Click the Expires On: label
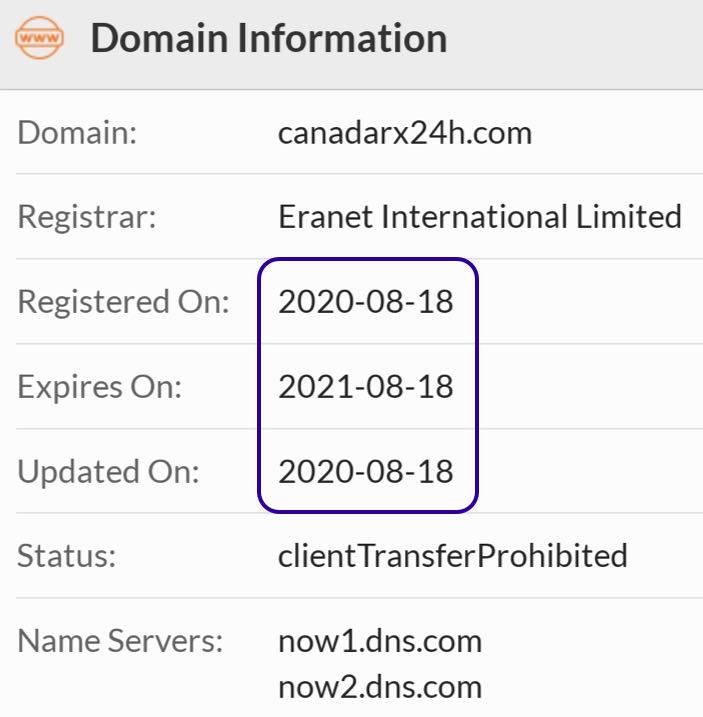 click(x=100, y=387)
